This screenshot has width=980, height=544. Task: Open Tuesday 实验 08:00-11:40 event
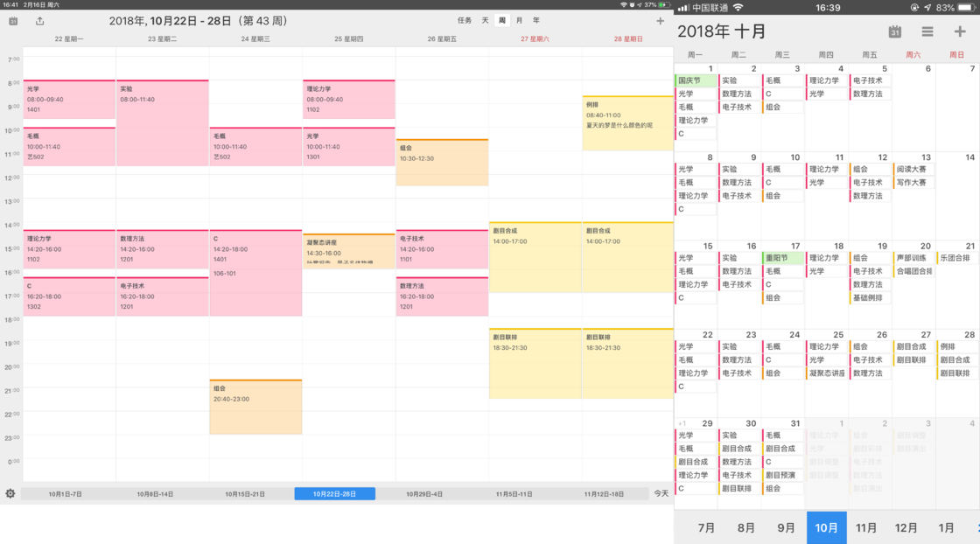point(163,122)
